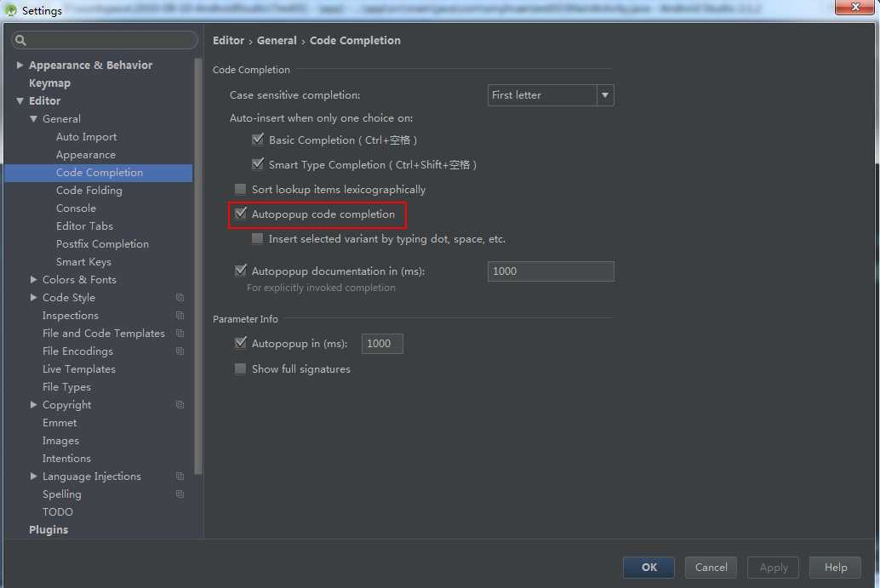Click project-level icon beside Inspections
The width and height of the screenshot is (880, 588).
click(180, 316)
